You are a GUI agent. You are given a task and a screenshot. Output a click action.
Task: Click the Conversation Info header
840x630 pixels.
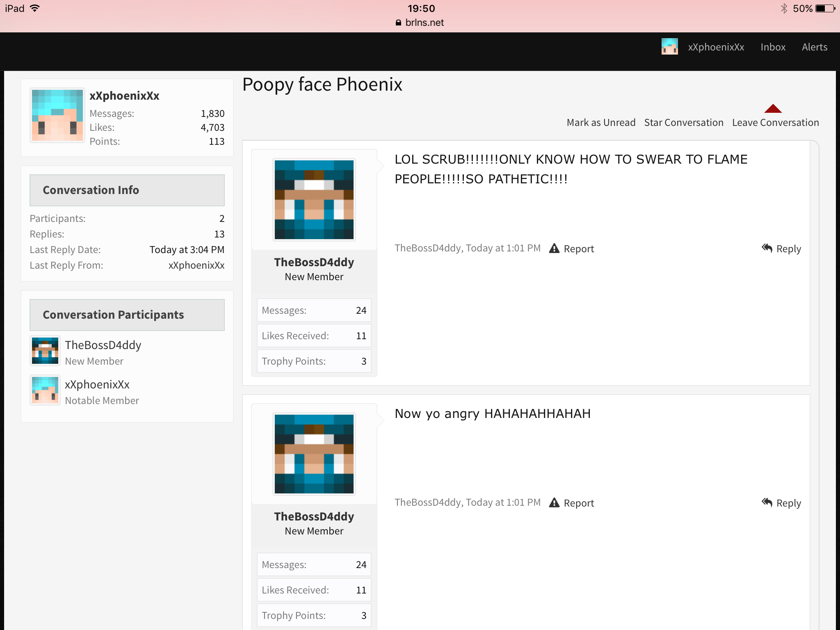127,190
